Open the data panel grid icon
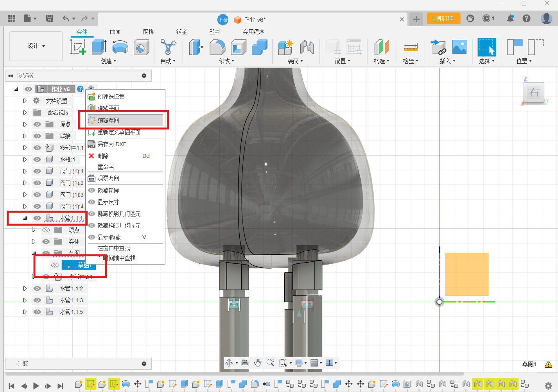Screen dimensions: 558x392 [x=11, y=18]
